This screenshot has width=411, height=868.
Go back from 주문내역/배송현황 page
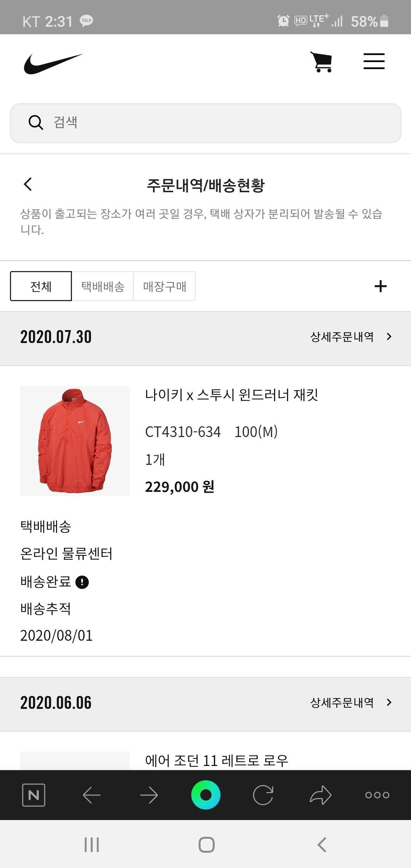coord(28,185)
